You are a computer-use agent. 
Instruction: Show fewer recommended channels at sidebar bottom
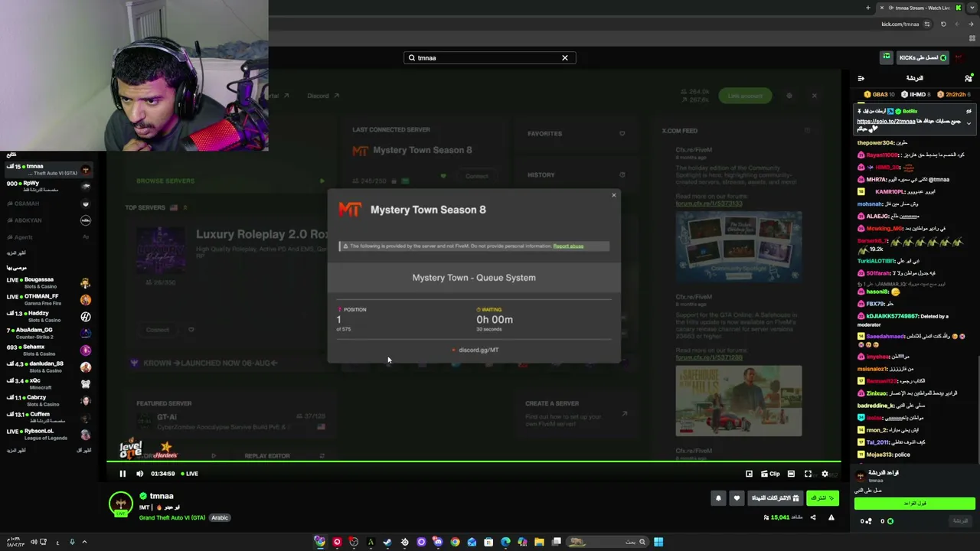[84, 450]
